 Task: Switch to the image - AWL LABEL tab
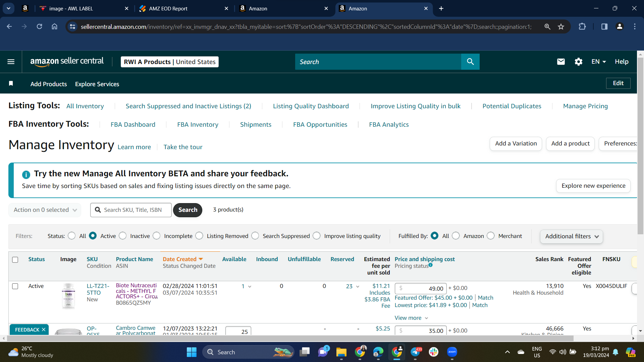[84, 8]
